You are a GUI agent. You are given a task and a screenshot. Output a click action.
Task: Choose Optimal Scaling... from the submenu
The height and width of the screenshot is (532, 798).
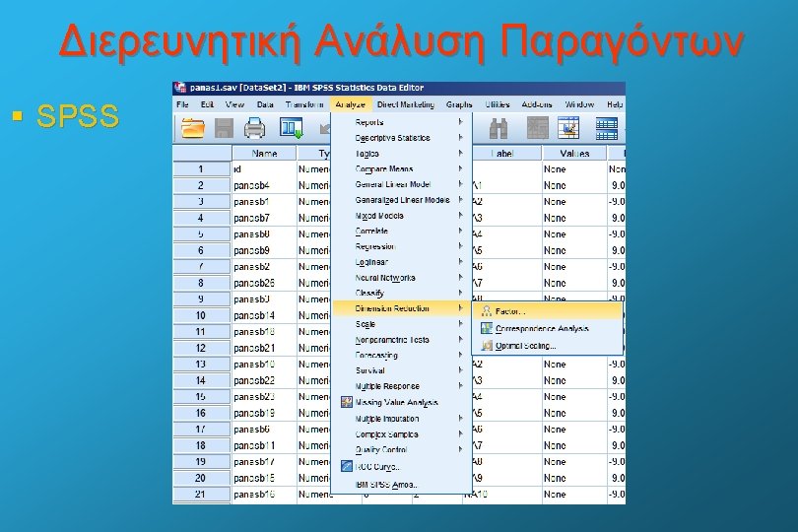[x=548, y=346]
